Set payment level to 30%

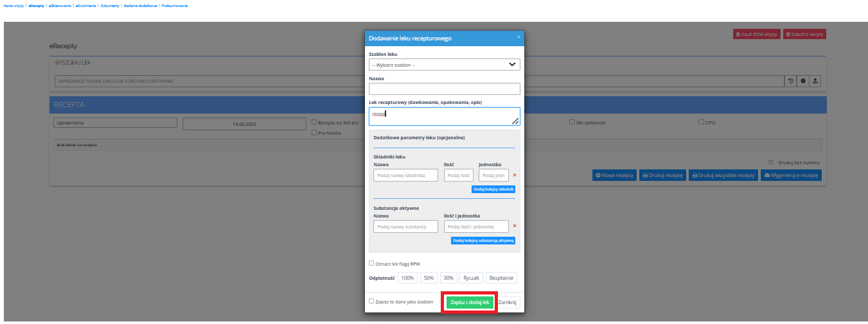coord(448,278)
